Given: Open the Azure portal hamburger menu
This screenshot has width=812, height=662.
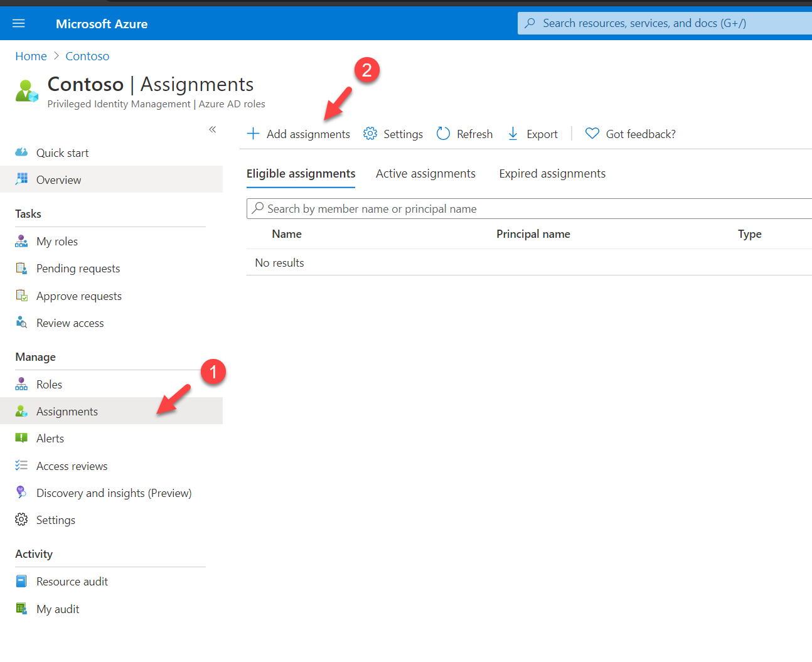Looking at the screenshot, I should coord(18,23).
